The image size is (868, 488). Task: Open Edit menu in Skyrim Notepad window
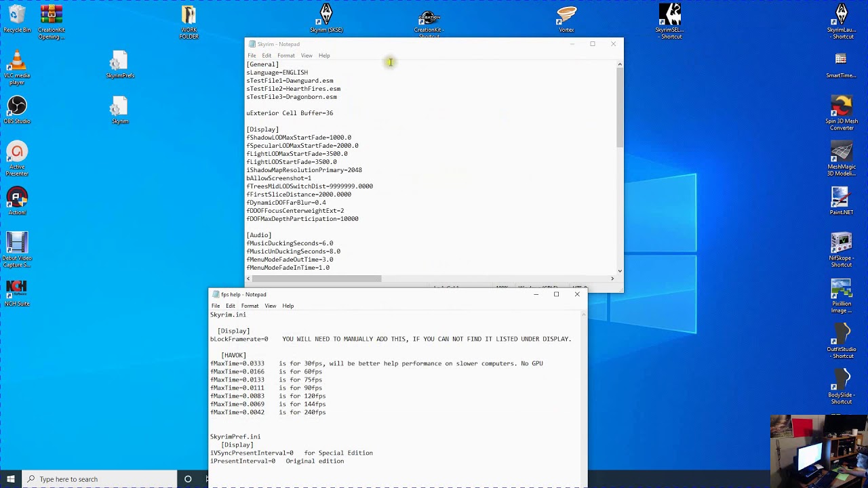coord(267,56)
